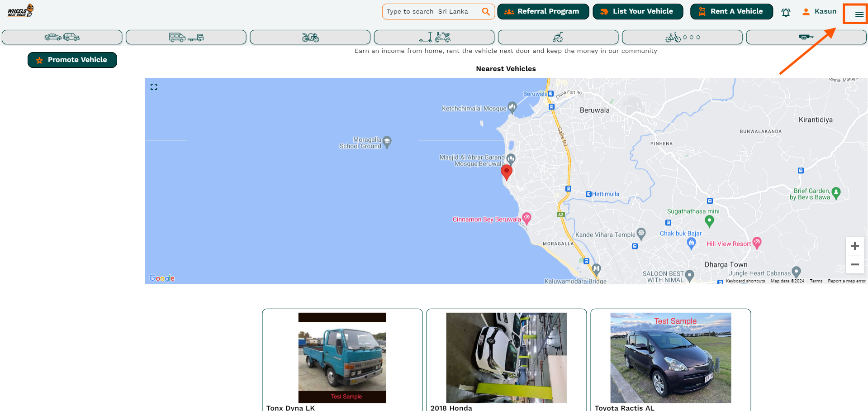Screen dimensions: 868x411
Task: Choose the wheelchair category
Action: pyautogui.click(x=558, y=37)
